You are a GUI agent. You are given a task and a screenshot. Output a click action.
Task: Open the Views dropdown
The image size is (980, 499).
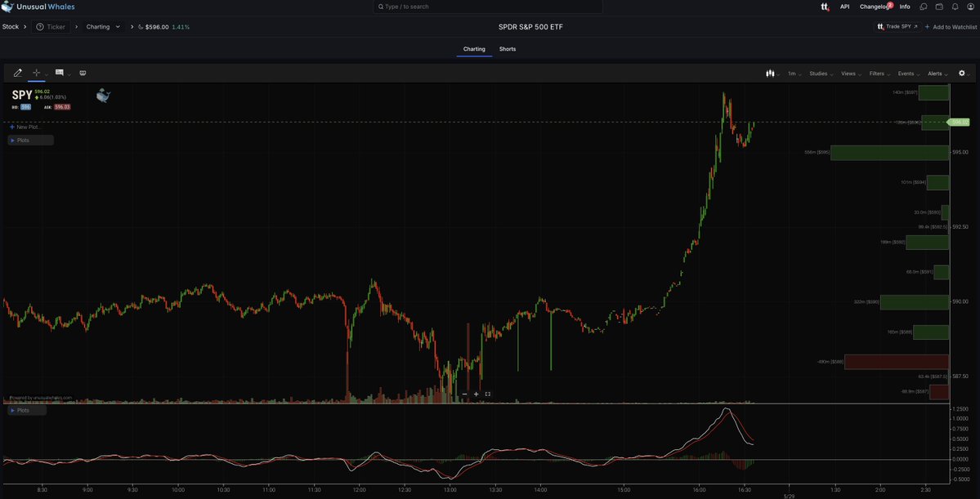851,74
